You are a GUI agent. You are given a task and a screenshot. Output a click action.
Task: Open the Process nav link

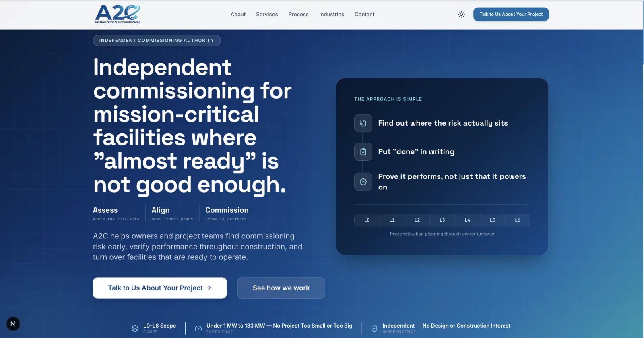[298, 14]
